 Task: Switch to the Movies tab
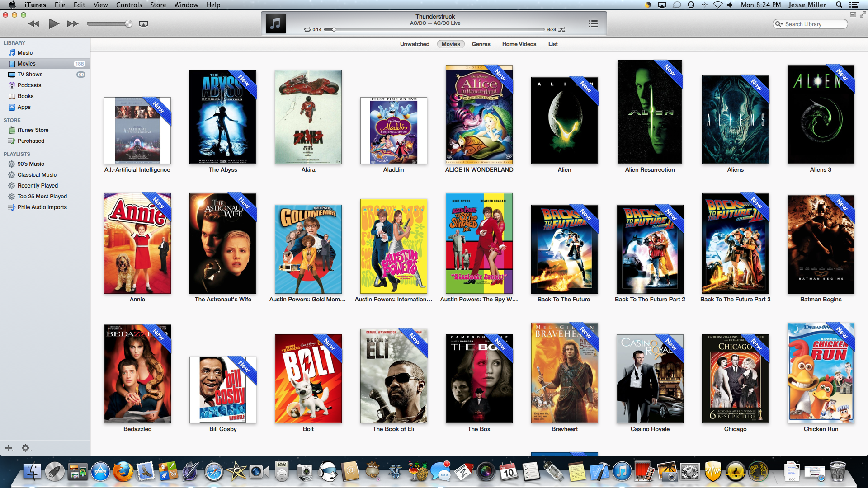coord(451,44)
